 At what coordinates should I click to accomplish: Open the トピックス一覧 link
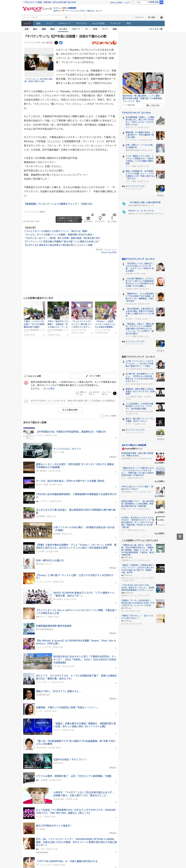[155, 29]
